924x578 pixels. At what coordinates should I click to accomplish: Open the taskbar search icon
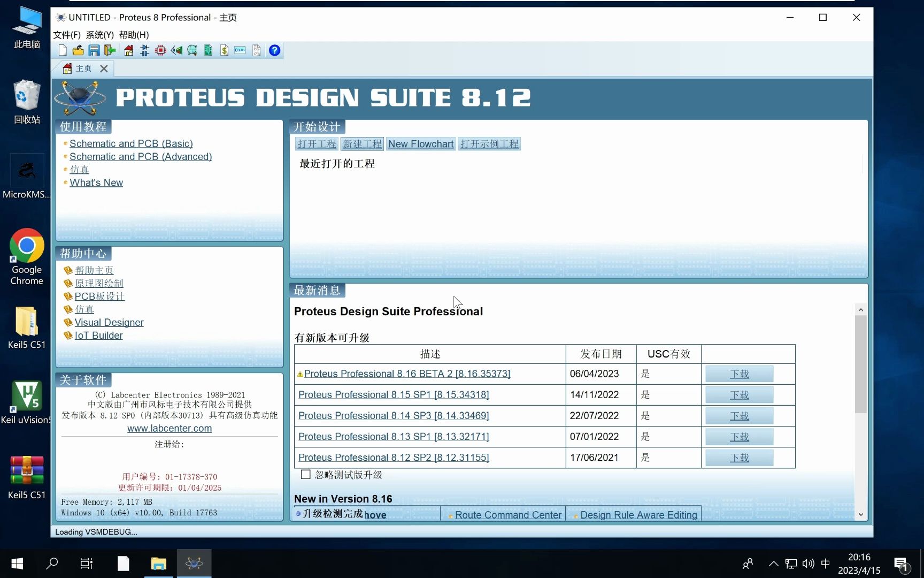[52, 564]
